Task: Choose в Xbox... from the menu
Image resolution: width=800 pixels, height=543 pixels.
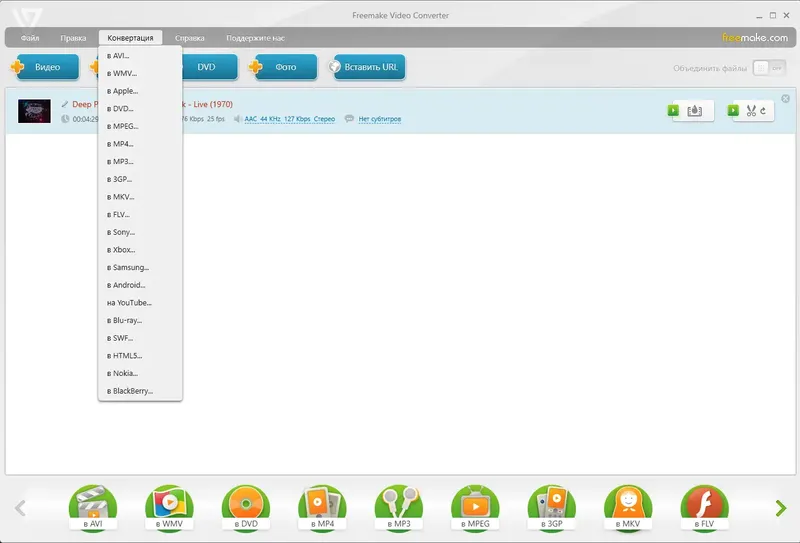Action: tap(140, 250)
